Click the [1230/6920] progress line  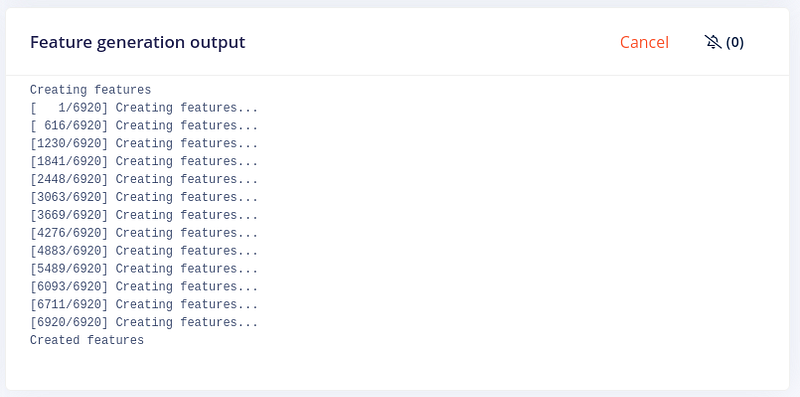(x=144, y=144)
